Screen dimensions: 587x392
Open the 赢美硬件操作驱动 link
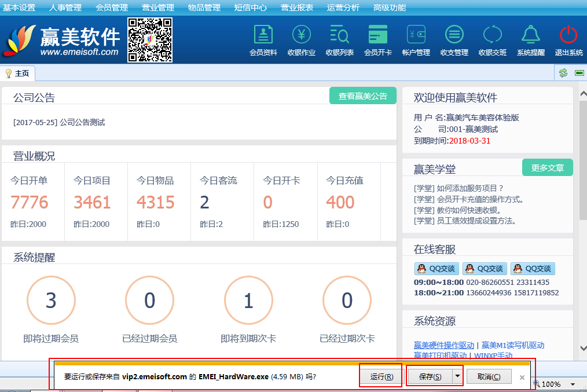click(444, 345)
